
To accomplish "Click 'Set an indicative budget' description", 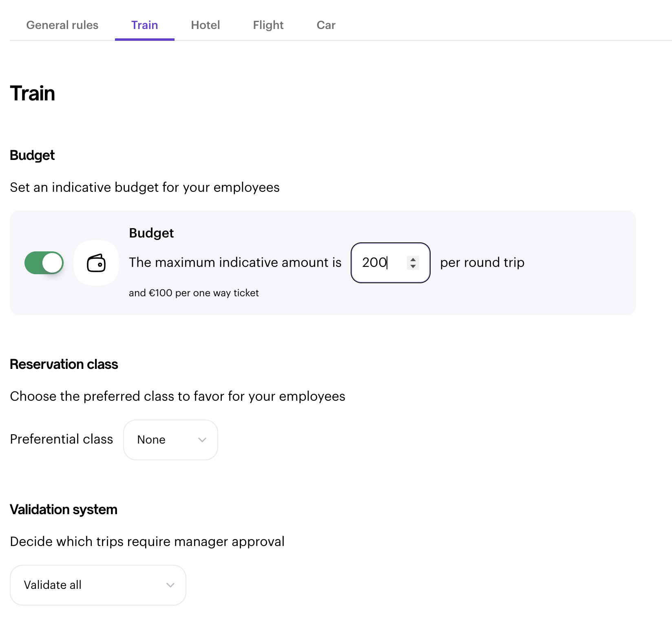I will coord(145,187).
